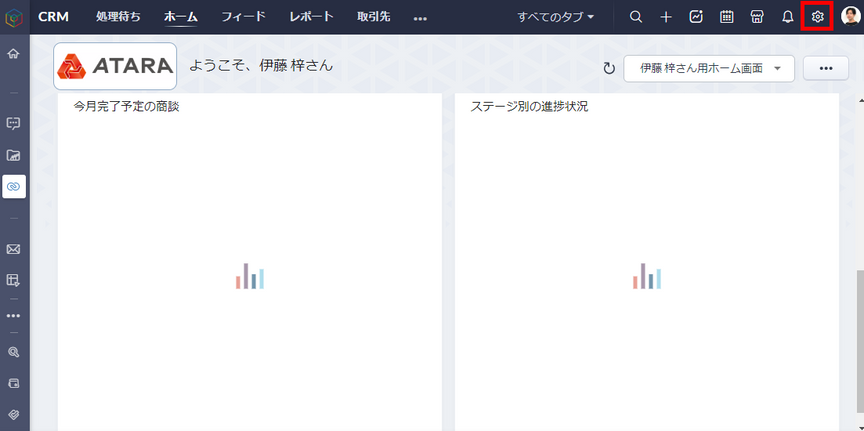The height and width of the screenshot is (431, 864).
Task: Click the more options button beside home dropdown
Action: pos(825,68)
